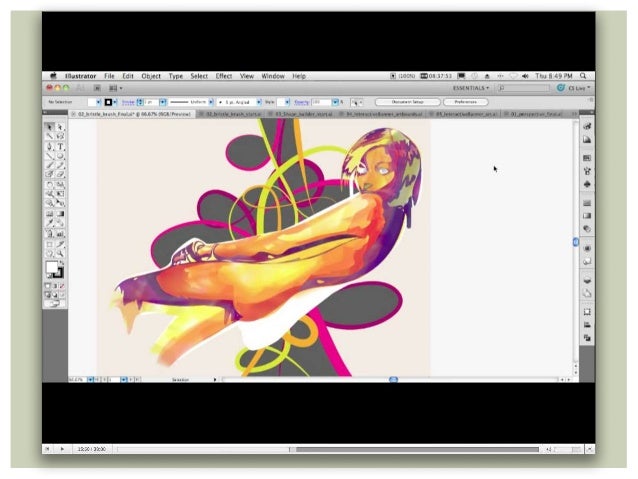The height and width of the screenshot is (479, 638).
Task: Pick the Type tool
Action: [60, 147]
